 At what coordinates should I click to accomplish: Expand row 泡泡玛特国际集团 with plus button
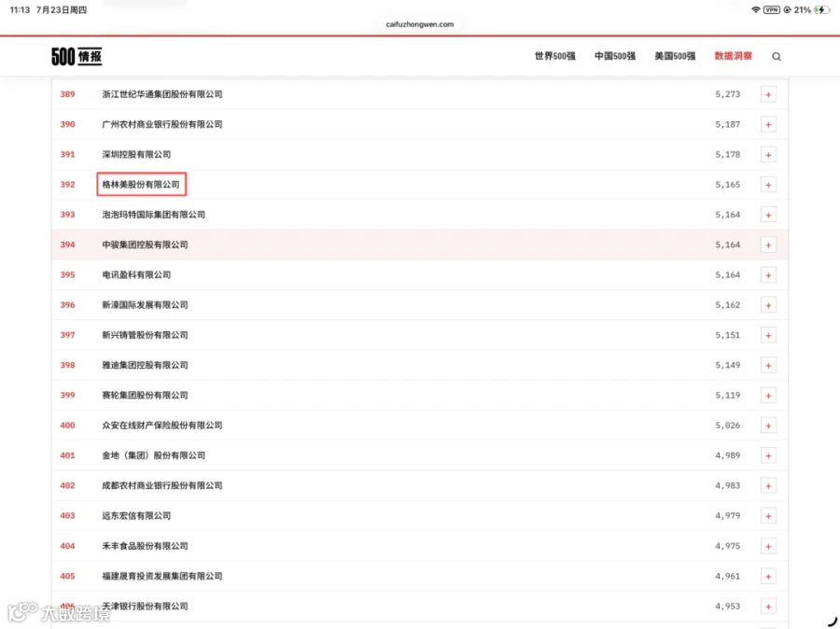pos(768,215)
